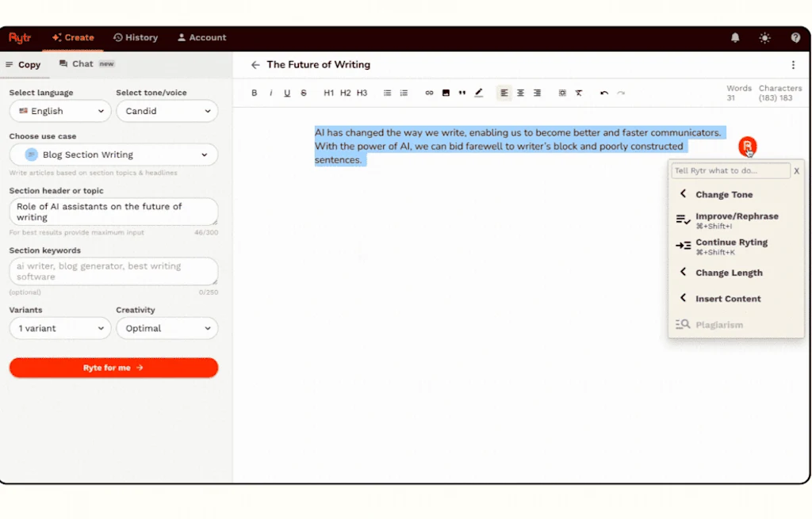
Task: Redo the last edit
Action: tap(620, 93)
